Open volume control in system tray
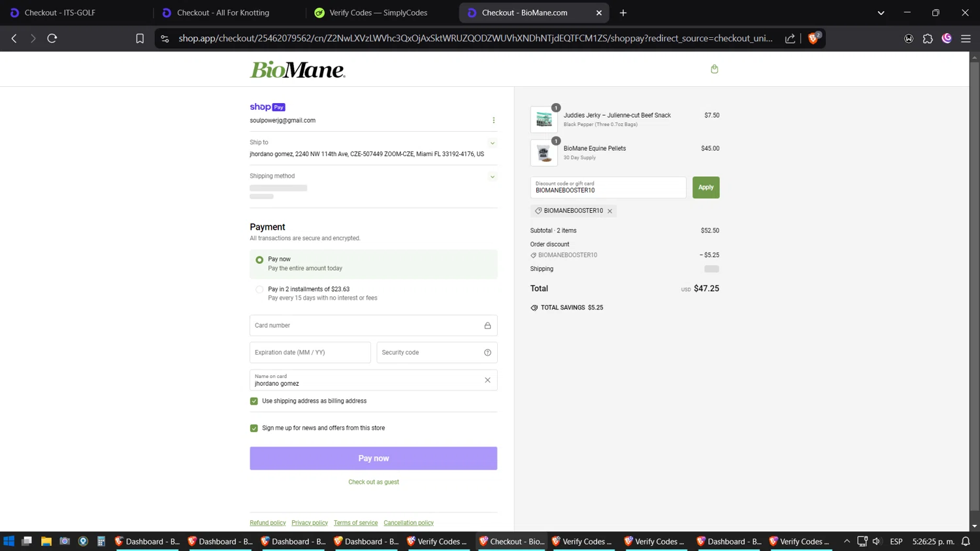Image resolution: width=980 pixels, height=551 pixels. 876,541
